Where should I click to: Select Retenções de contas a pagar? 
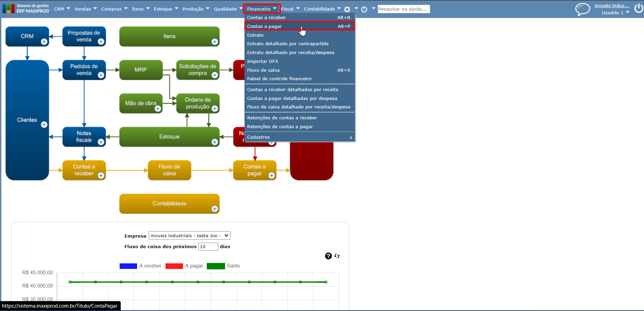pos(300,127)
